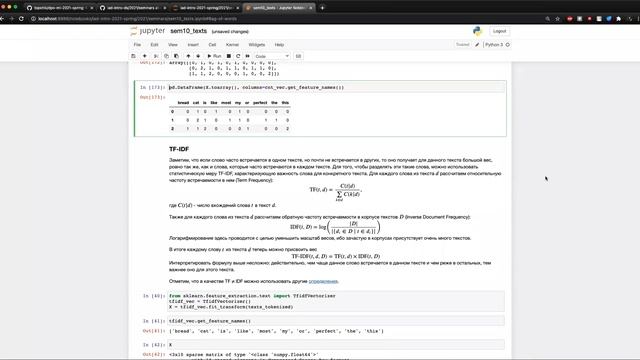This screenshot has width=640, height=360.
Task: Bookmark the page with the star icon
Action: point(558,19)
